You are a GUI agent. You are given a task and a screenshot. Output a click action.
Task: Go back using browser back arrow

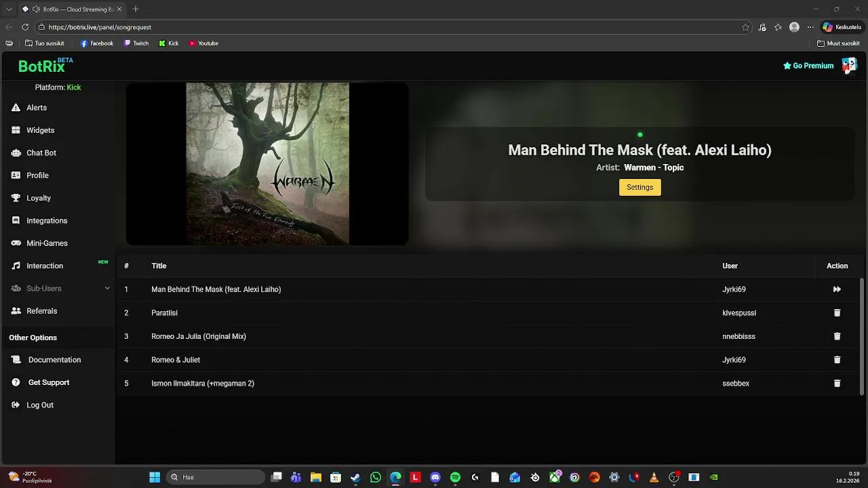[9, 27]
